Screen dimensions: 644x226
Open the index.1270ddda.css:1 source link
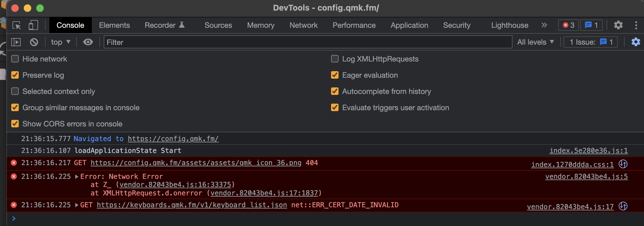pos(572,165)
